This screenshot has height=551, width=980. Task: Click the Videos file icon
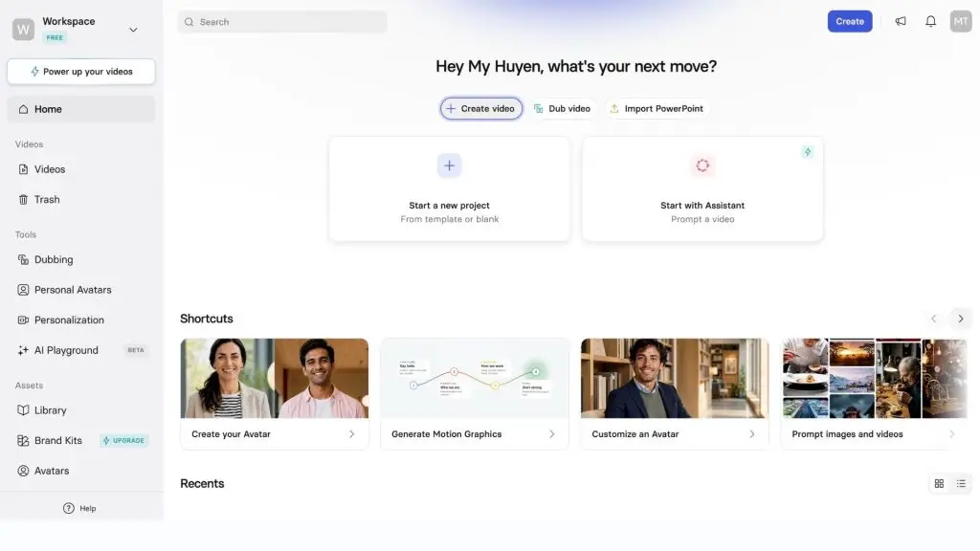(x=23, y=169)
